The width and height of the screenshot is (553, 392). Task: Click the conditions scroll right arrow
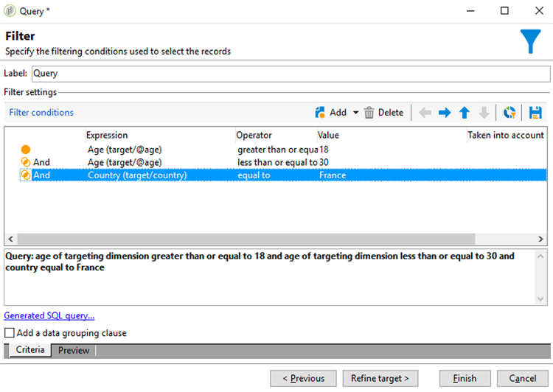[540, 239]
